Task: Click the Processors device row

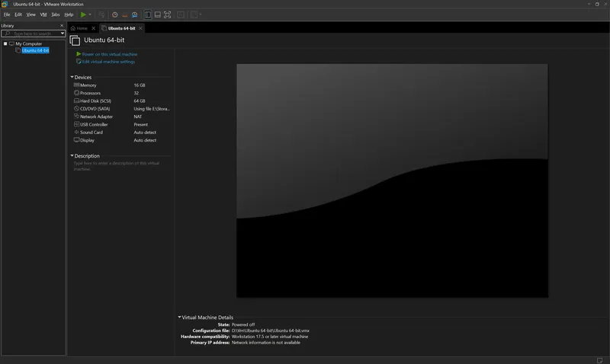Action: point(122,93)
